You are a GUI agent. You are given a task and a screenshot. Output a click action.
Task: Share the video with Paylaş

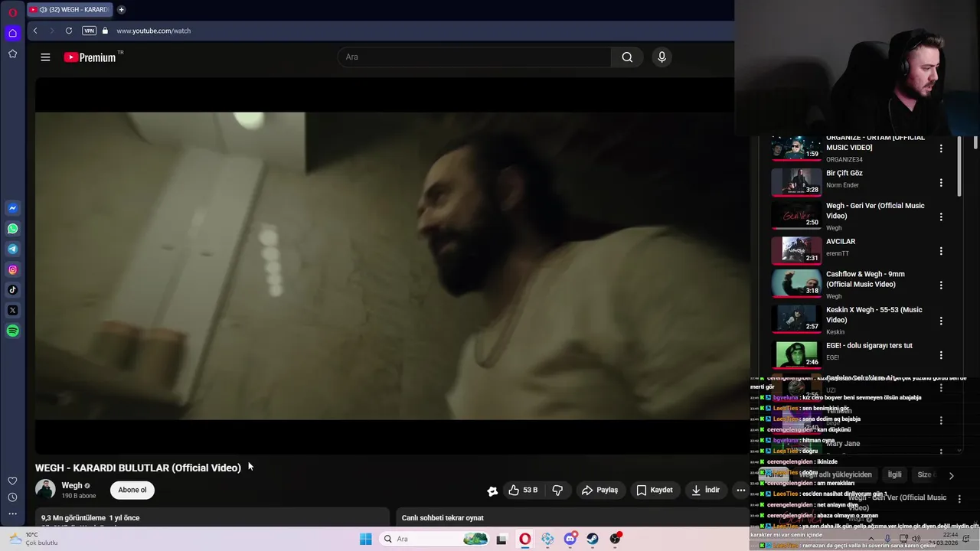point(599,490)
